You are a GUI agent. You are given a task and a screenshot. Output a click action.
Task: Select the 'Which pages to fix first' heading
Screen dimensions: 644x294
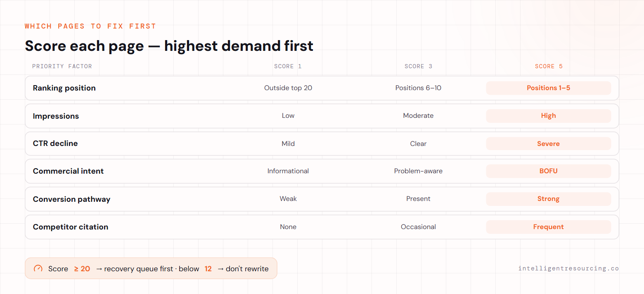pyautogui.click(x=90, y=26)
